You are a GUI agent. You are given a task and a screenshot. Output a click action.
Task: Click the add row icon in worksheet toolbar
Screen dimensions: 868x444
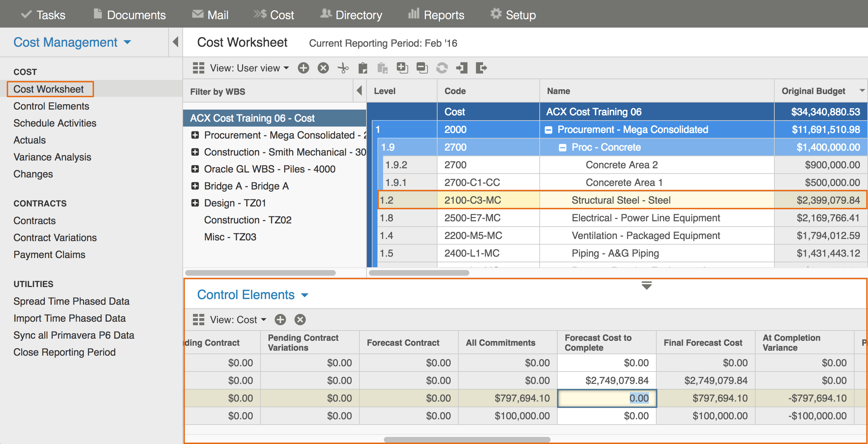click(x=303, y=68)
